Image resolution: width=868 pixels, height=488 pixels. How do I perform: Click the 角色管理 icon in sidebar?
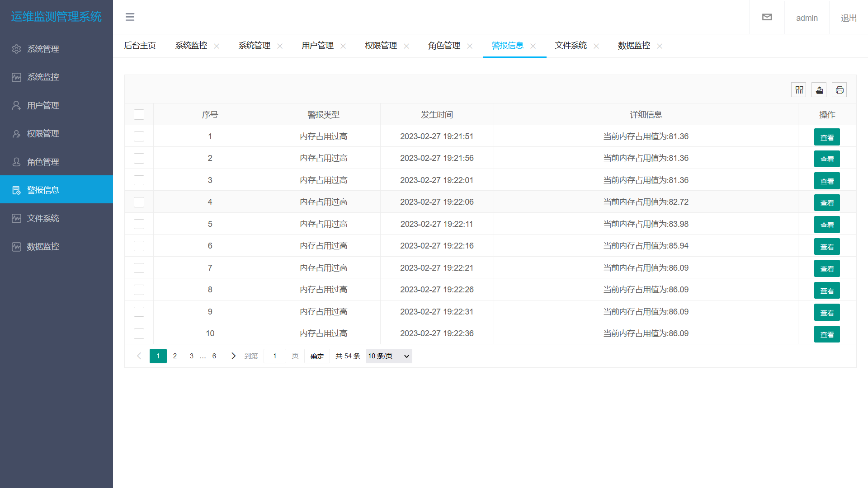(17, 162)
